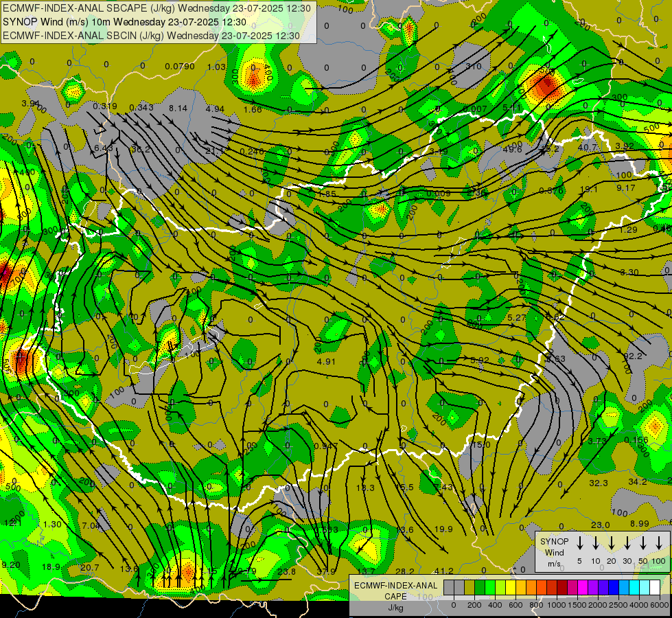Viewport: 672px width, 618px height.
Task: Click the 10 m/s wind arrow in legend
Action: coord(595,543)
